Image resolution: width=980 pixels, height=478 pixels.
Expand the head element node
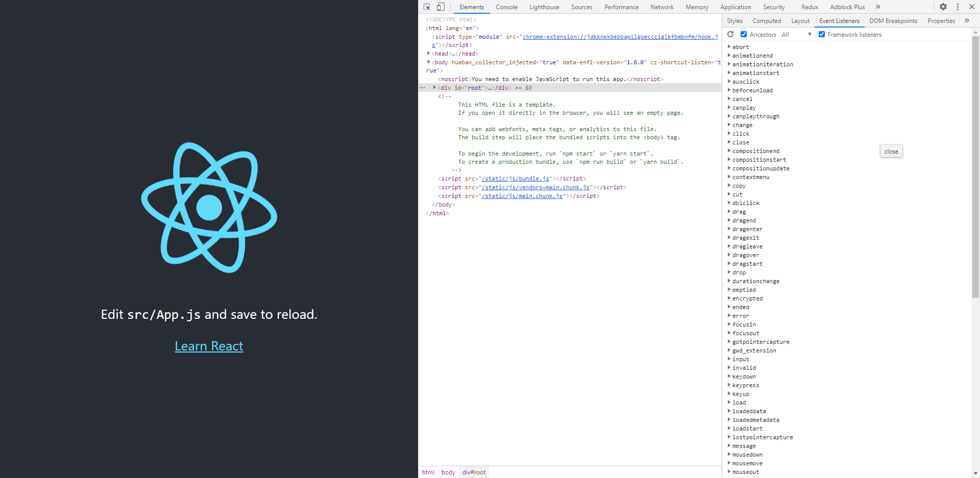tap(428, 53)
